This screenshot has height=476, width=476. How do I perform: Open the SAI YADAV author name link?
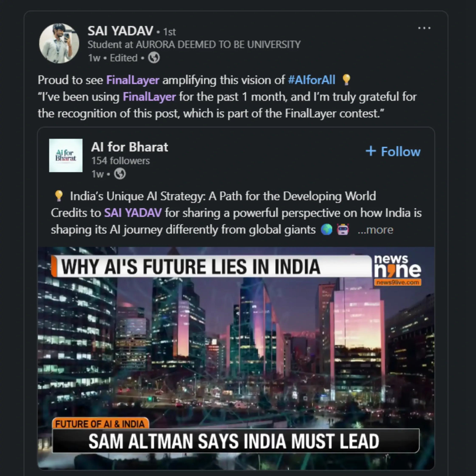point(120,31)
